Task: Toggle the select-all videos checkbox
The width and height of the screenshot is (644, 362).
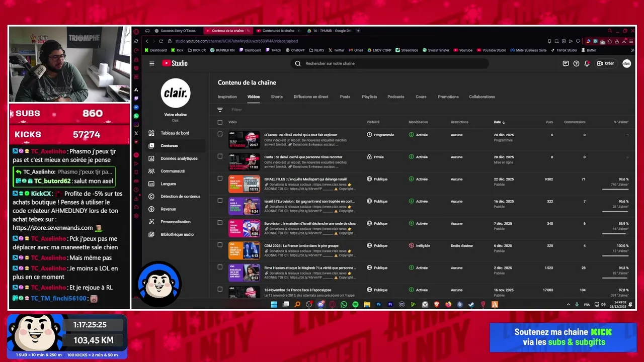Action: [220, 122]
